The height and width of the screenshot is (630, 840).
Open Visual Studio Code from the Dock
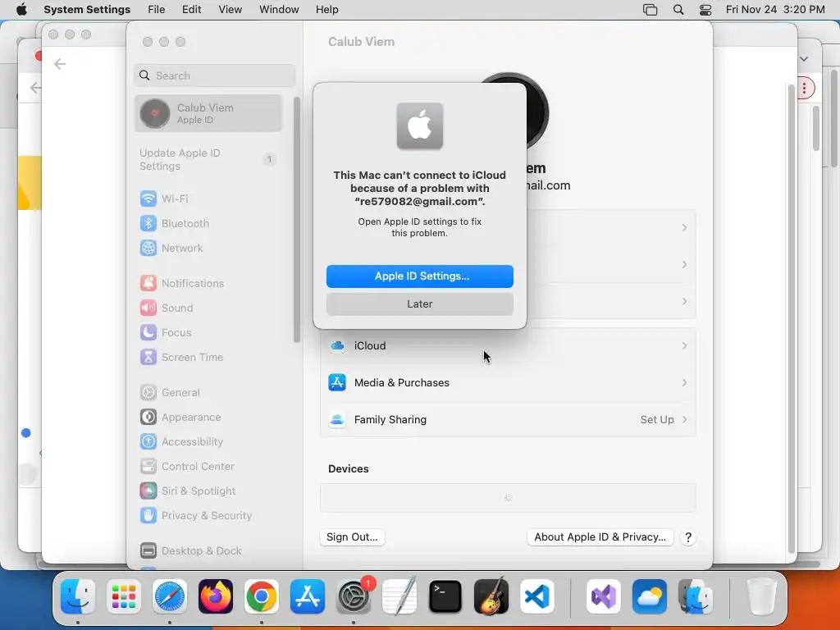click(x=537, y=596)
